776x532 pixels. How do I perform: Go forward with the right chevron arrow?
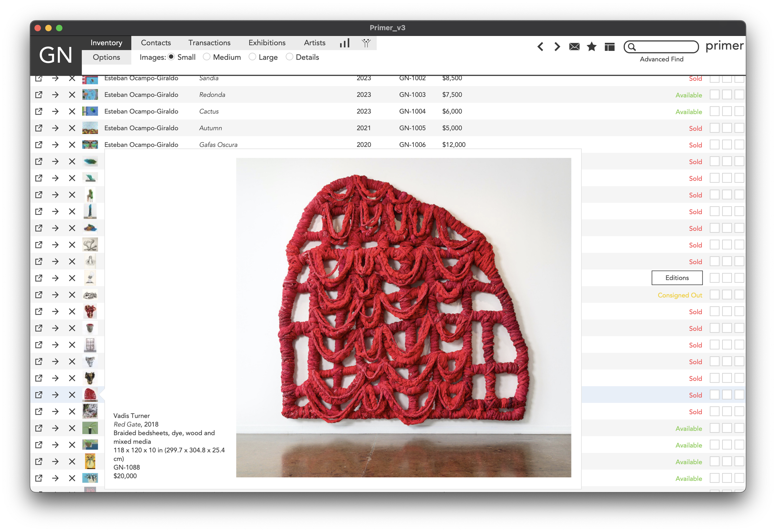557,47
